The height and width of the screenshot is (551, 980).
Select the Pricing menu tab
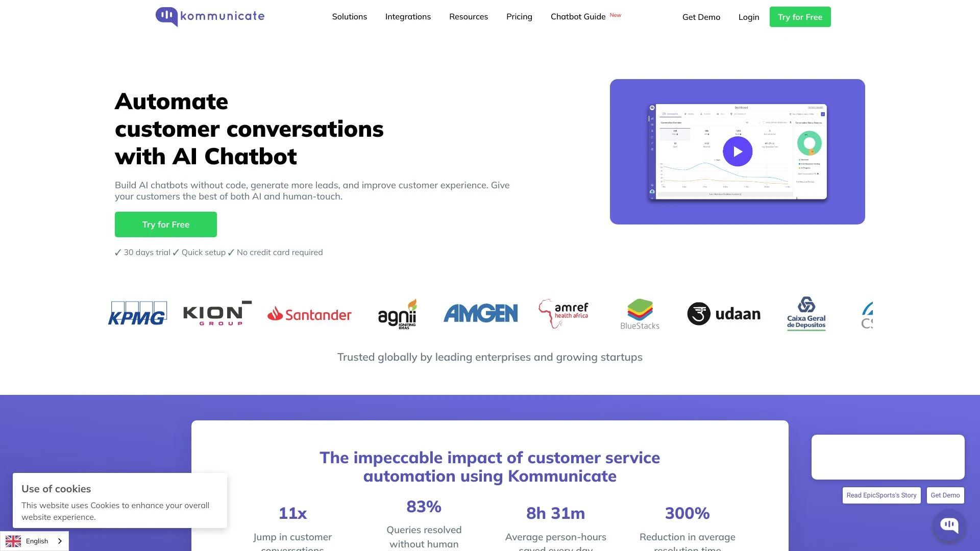coord(519,16)
